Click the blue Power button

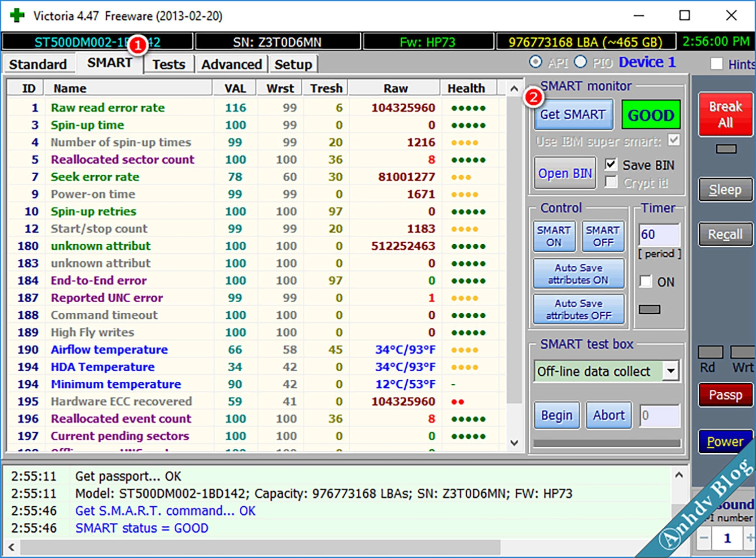[x=725, y=442]
